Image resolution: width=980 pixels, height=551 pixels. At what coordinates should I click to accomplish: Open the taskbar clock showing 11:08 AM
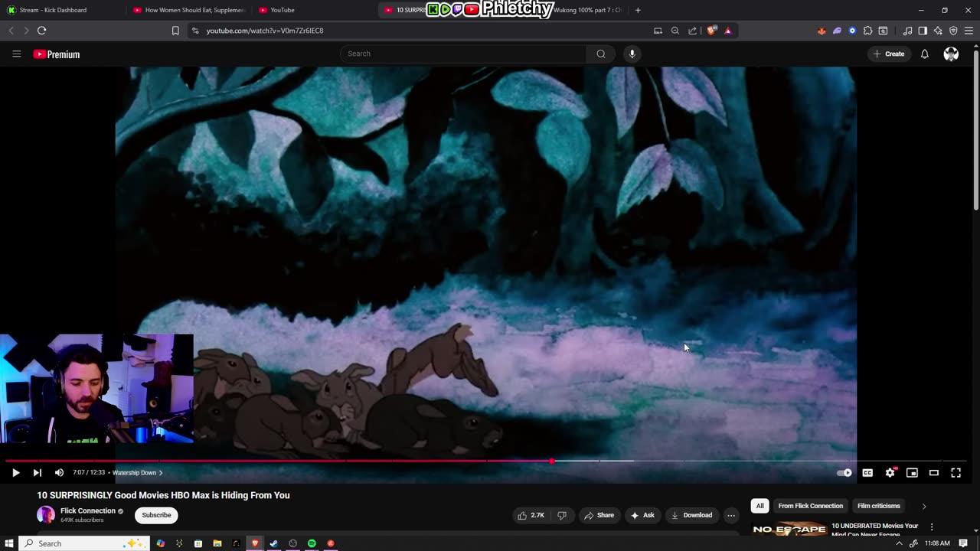click(937, 543)
